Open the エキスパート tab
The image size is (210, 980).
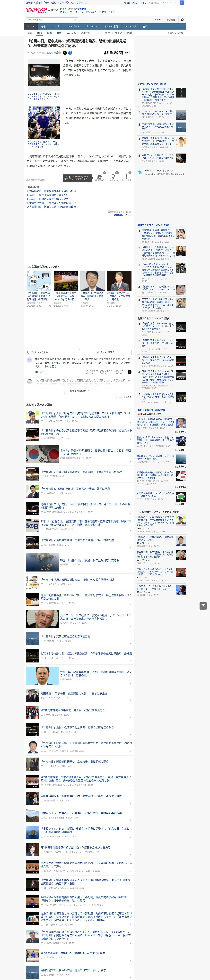[x=72, y=27]
